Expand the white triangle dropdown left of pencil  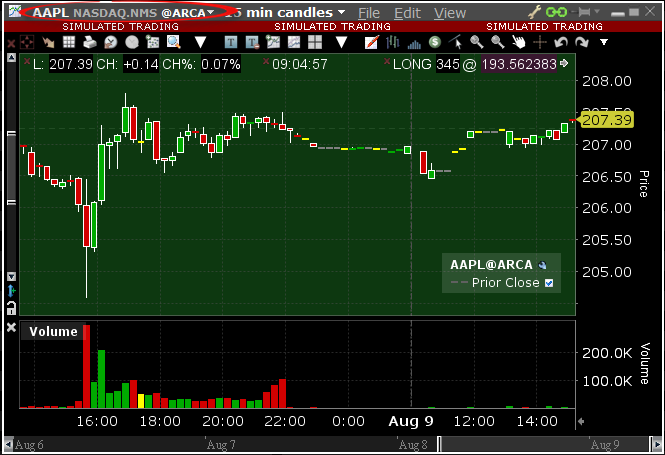click(x=341, y=42)
